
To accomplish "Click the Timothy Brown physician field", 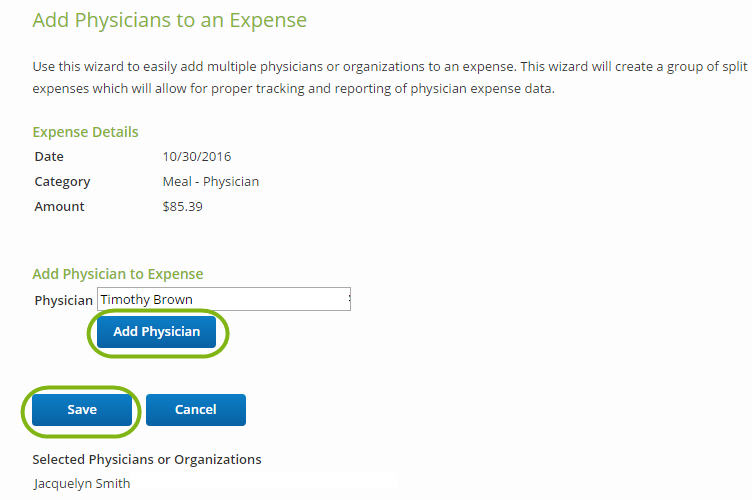I will (x=222, y=299).
